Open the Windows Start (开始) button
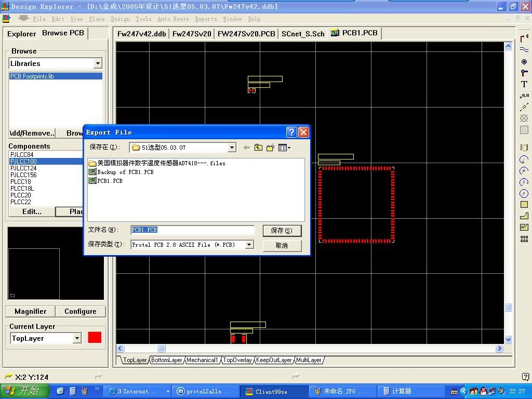Screen dimensions: 532x399 coord(24,391)
